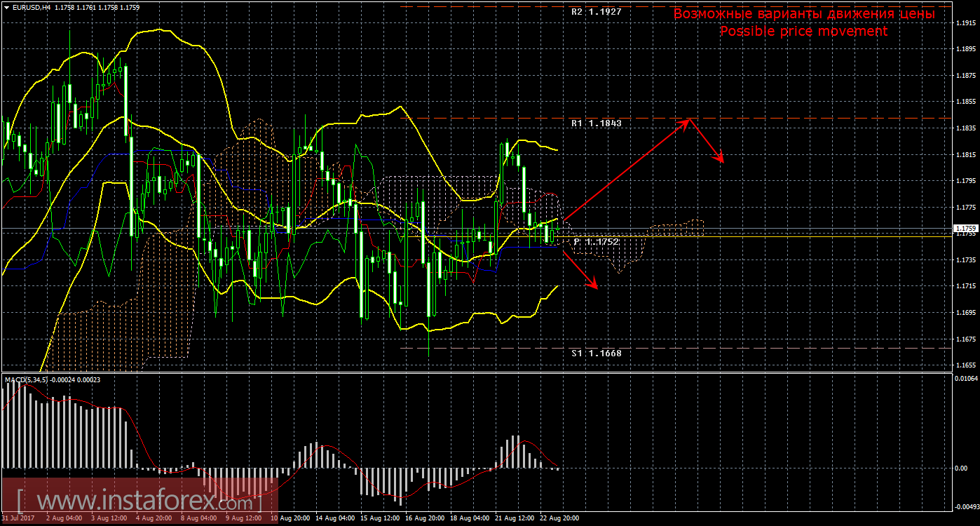Click the R2 1.1927 resistance label
980x526 pixels.
tap(596, 12)
